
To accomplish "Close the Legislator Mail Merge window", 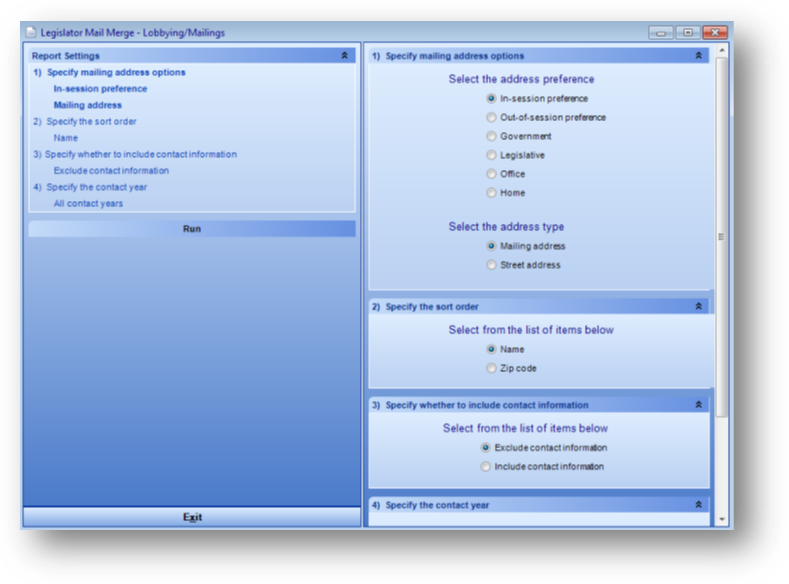I will (x=715, y=33).
